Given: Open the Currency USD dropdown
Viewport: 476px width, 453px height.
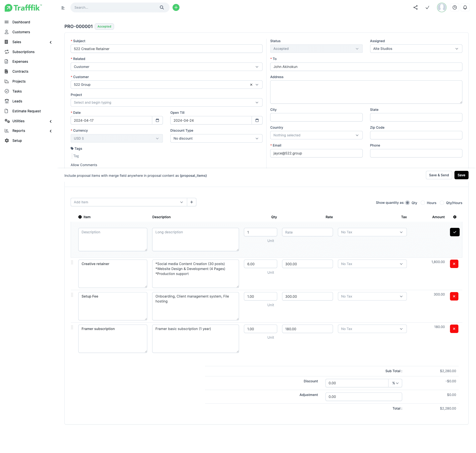Looking at the screenshot, I should (117, 138).
